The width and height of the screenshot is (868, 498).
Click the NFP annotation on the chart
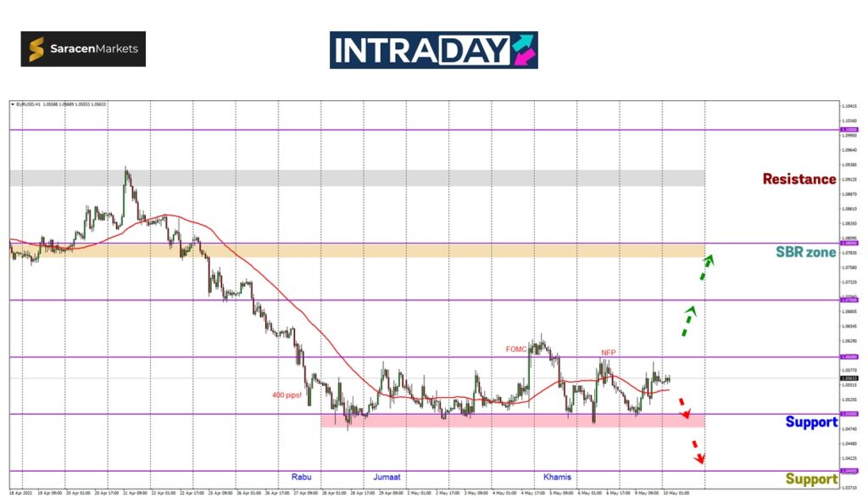(x=608, y=352)
